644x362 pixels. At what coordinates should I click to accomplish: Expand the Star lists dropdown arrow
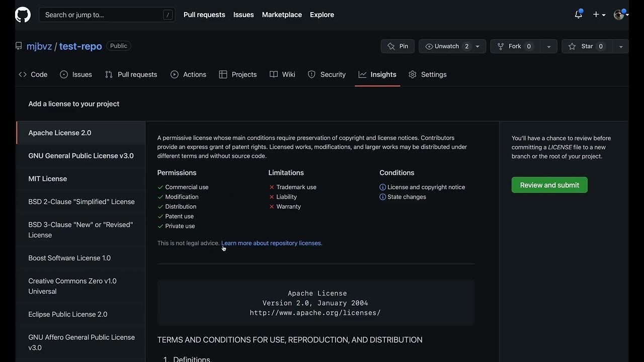pos(621,46)
